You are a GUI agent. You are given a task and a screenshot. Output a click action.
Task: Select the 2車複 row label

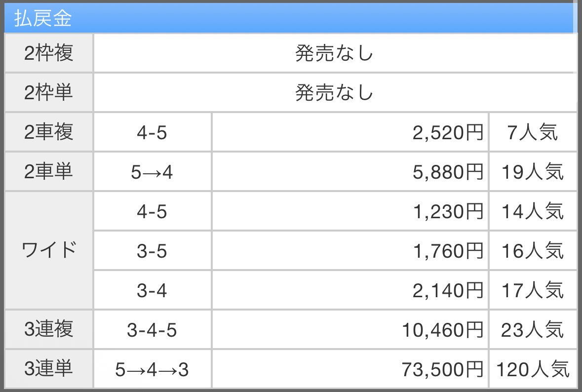[49, 132]
